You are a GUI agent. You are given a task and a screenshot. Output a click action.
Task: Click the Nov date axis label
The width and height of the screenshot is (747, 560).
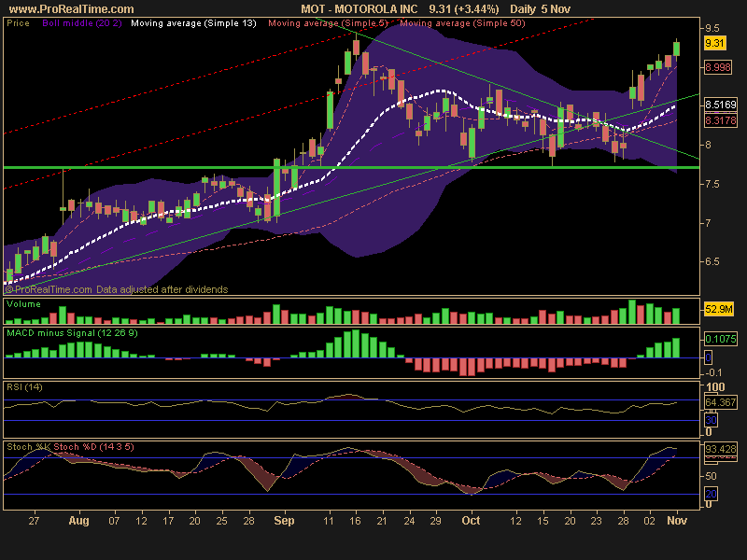tap(676, 521)
